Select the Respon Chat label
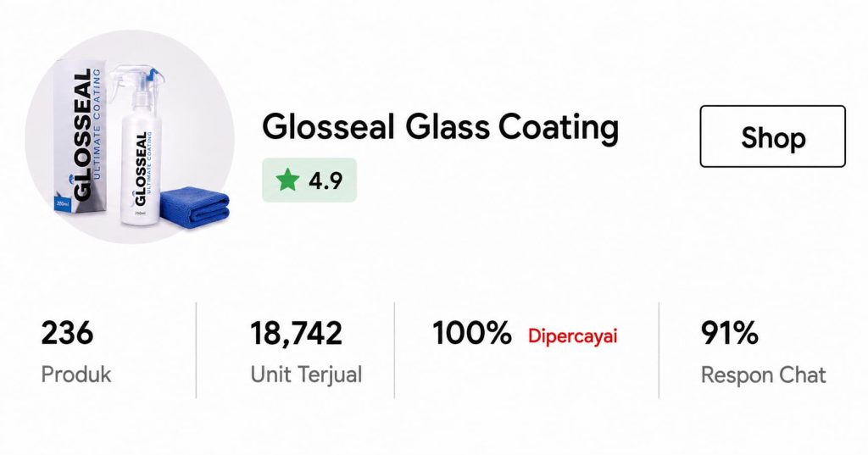Image resolution: width=868 pixels, height=455 pixels. pyautogui.click(x=764, y=375)
